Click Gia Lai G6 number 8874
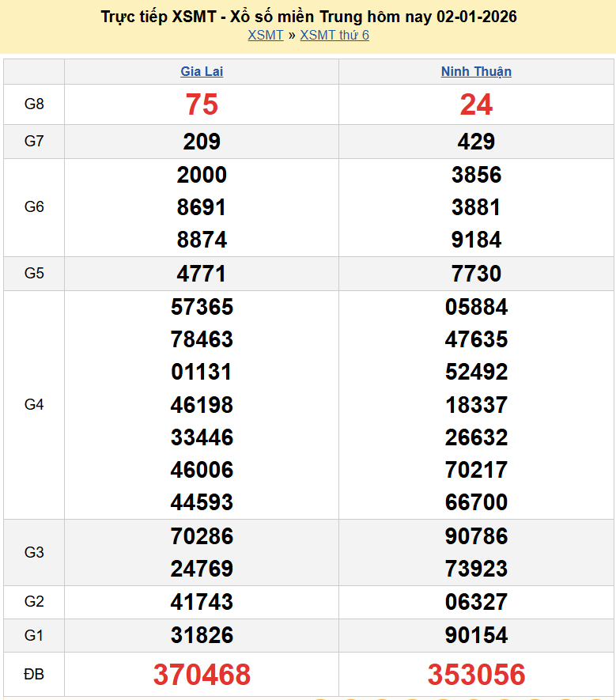 (x=202, y=240)
